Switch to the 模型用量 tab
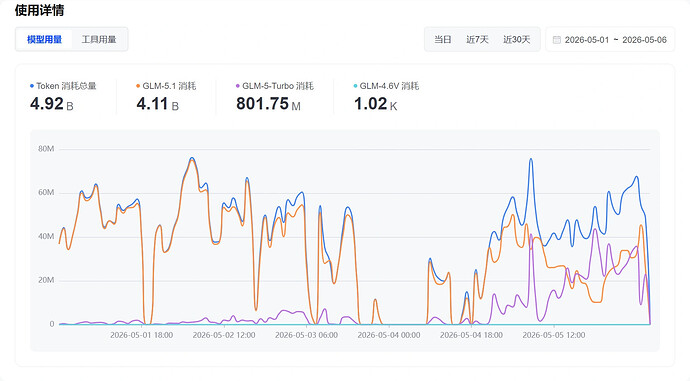690x381 pixels. 44,40
